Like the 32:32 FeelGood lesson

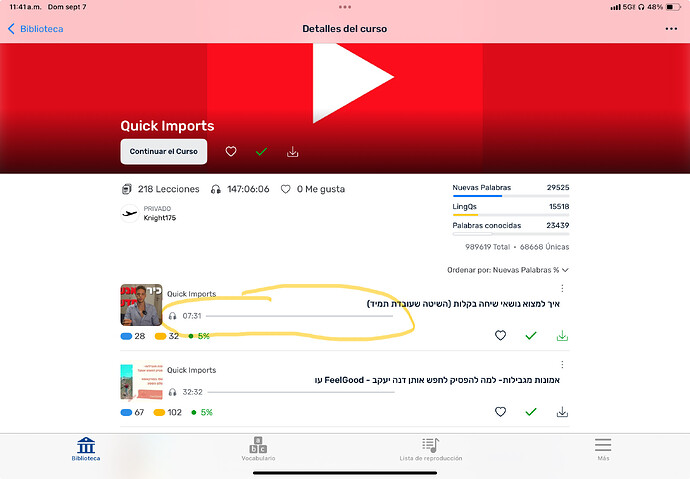tap(500, 412)
